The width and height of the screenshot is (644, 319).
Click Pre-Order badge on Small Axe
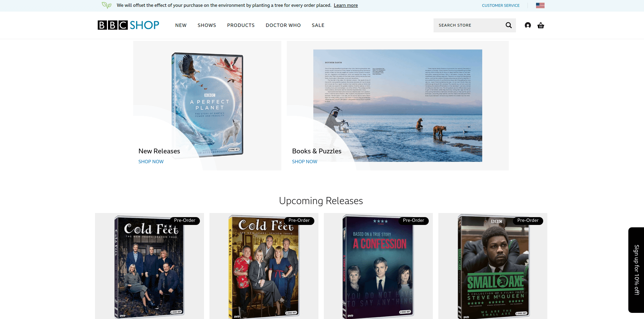coord(528,221)
